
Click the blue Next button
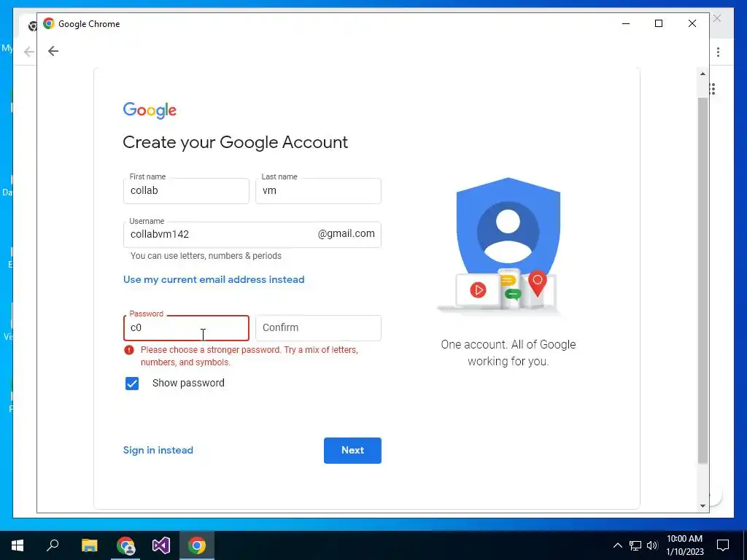(x=352, y=451)
